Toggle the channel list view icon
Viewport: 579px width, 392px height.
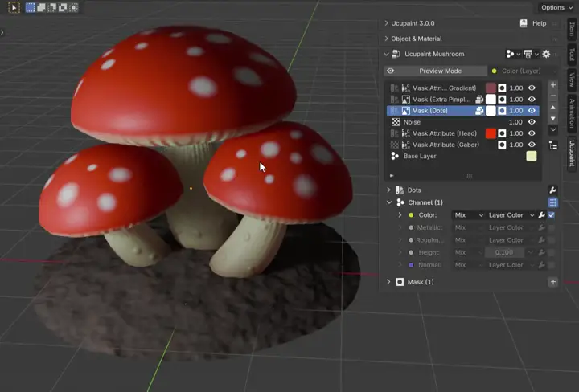pos(552,202)
